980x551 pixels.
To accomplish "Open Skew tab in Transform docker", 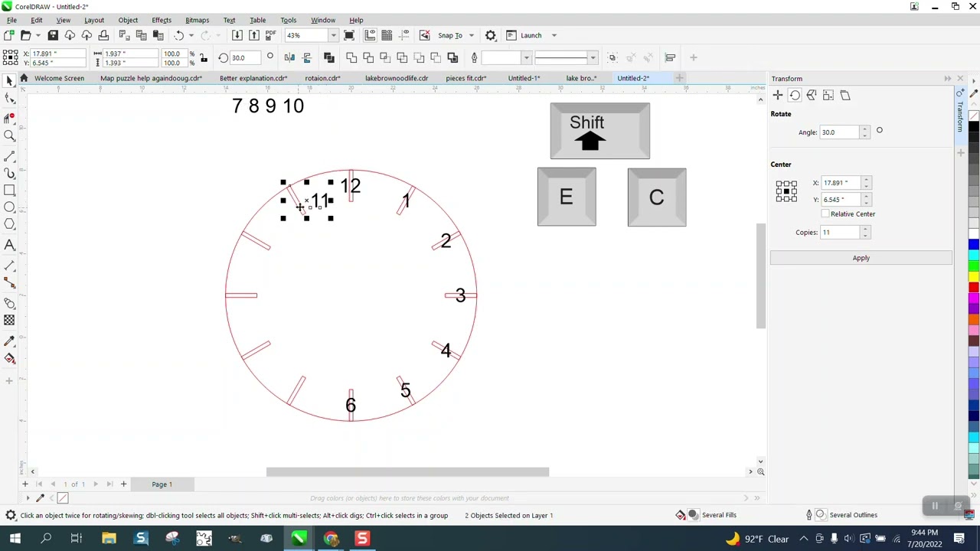I will [x=845, y=95].
